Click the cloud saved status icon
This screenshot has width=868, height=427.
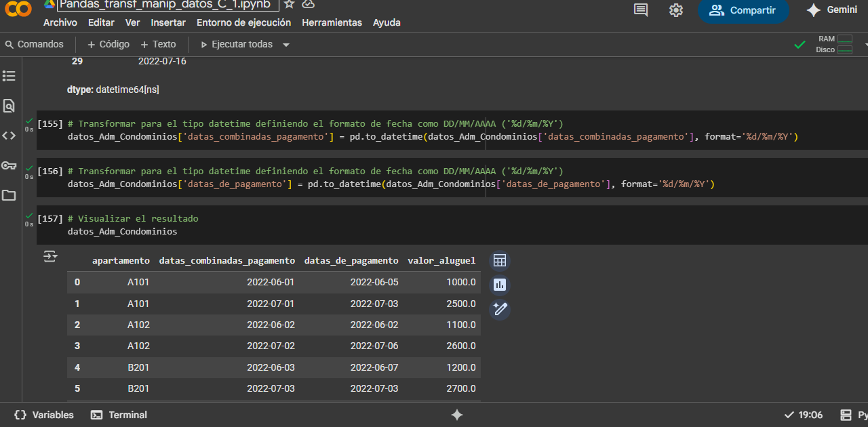309,4
